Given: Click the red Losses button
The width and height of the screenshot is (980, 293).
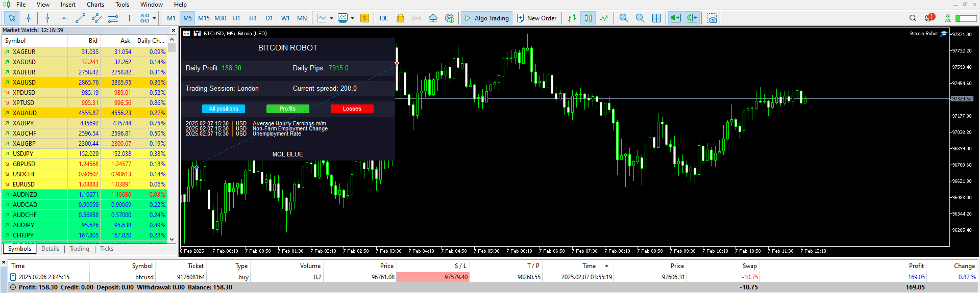Looking at the screenshot, I should (x=352, y=109).
